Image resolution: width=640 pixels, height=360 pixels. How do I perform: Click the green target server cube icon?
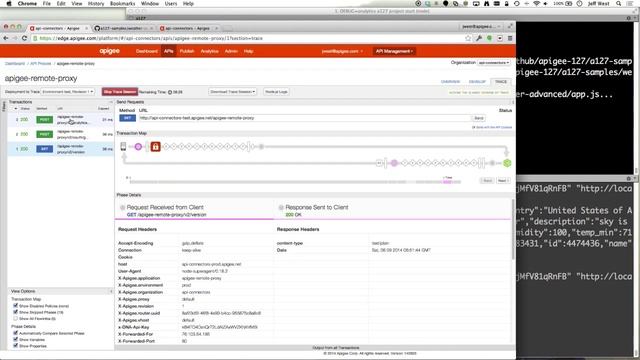tap(507, 163)
